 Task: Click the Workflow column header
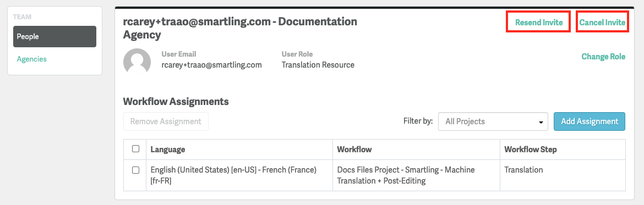coord(354,149)
